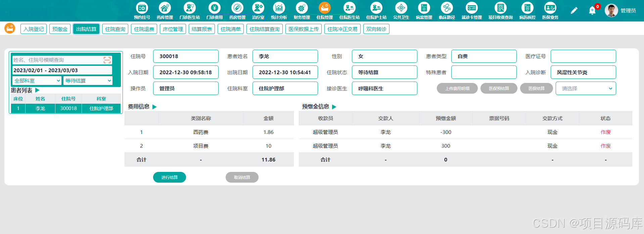Viewport: 644px width, 234px height.
Task: Click the 类别名称 column header
Action: pyautogui.click(x=201, y=119)
